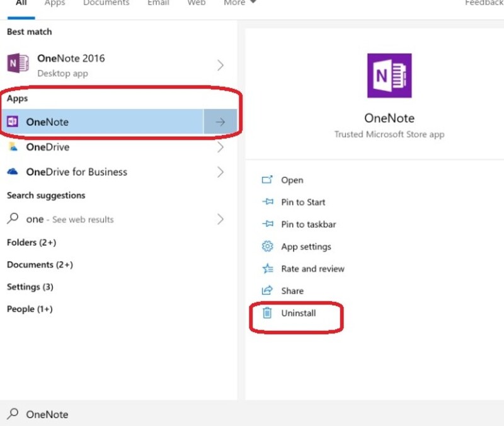Open the More filter dropdown
The height and width of the screenshot is (426, 504).
240,3
